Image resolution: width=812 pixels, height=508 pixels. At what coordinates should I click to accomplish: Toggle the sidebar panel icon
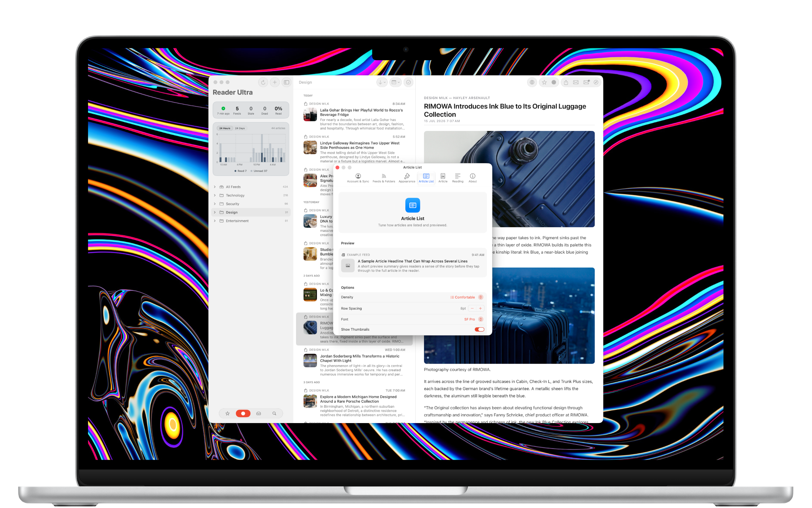click(286, 82)
